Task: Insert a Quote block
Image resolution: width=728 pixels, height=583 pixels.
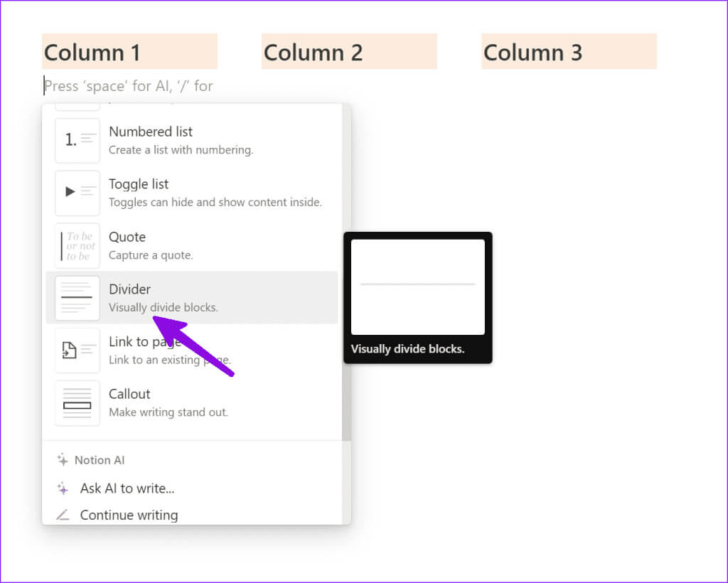Action: click(x=192, y=245)
